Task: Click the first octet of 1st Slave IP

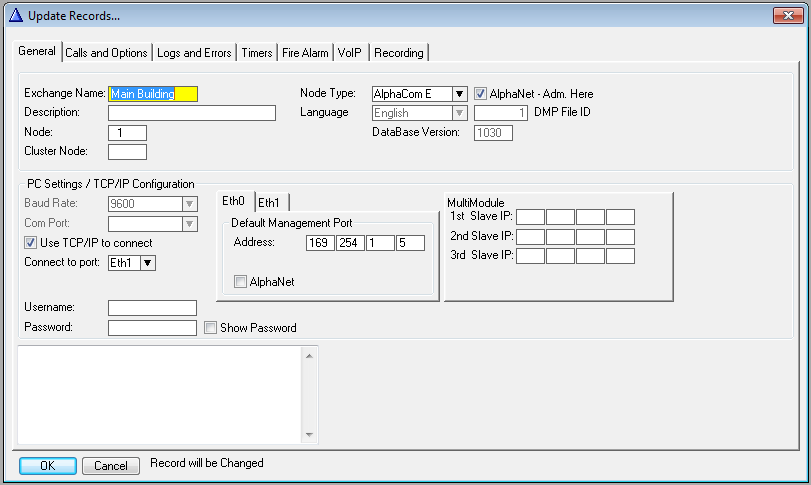Action: [530, 217]
